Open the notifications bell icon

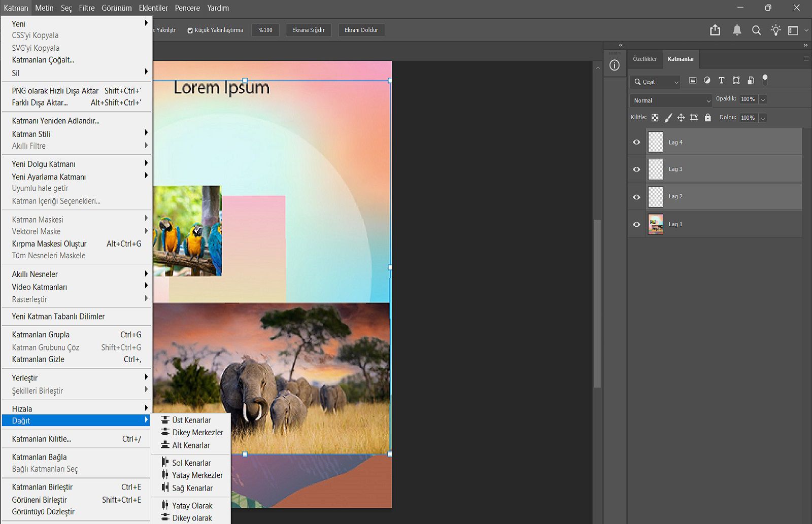click(737, 30)
